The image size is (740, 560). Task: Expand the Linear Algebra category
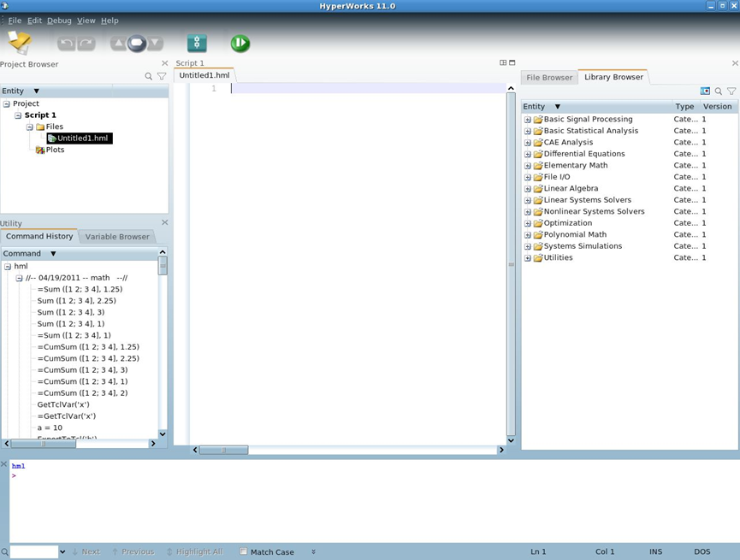click(528, 189)
